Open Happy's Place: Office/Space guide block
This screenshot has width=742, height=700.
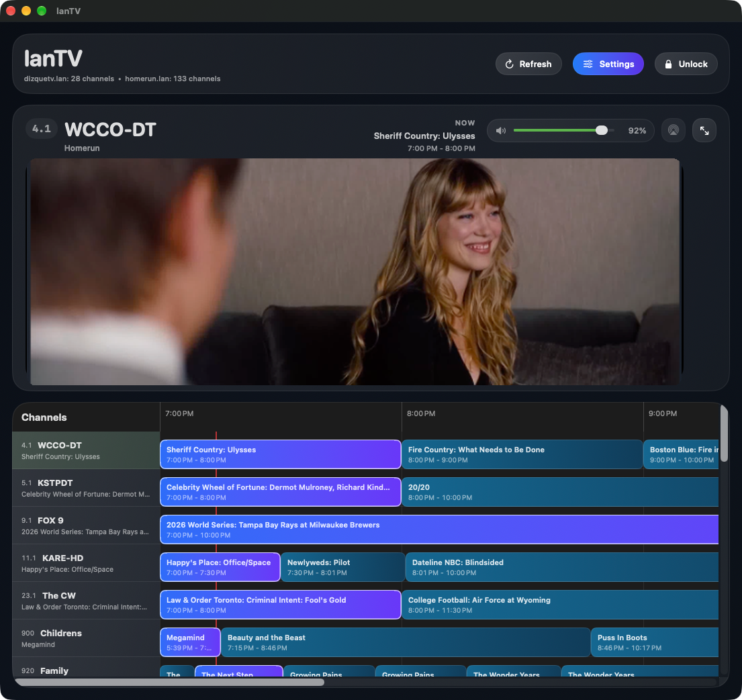pos(220,567)
